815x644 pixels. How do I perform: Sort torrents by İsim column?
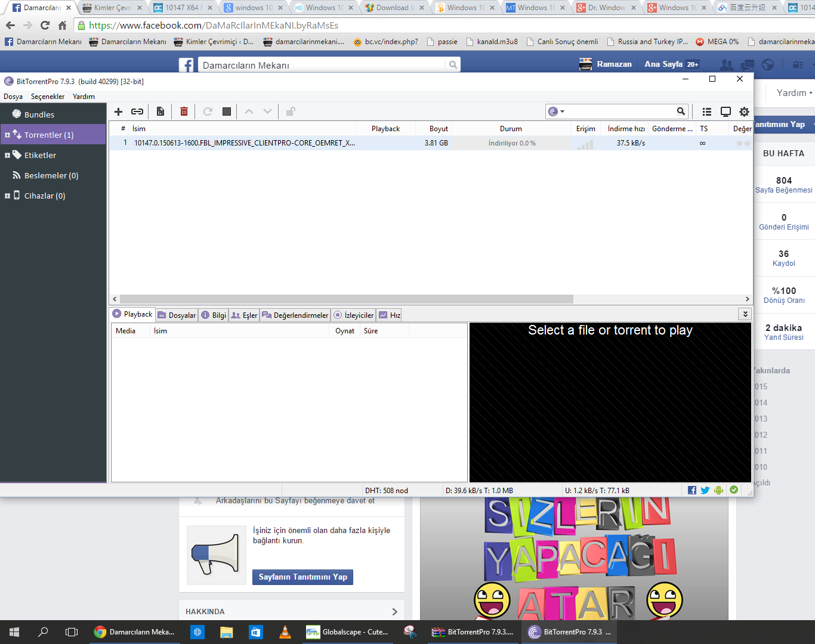pyautogui.click(x=242, y=129)
